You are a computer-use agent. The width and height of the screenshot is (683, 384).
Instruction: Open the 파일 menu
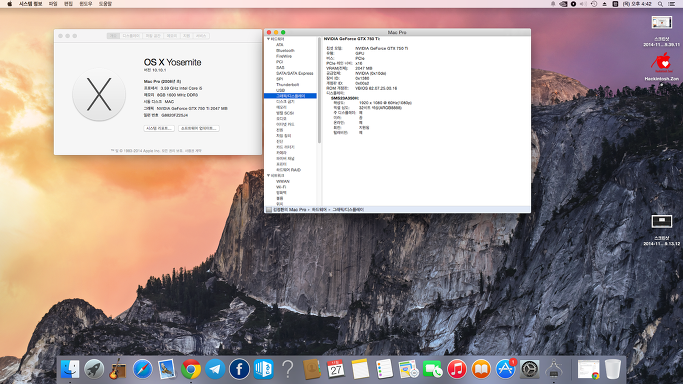53,4
